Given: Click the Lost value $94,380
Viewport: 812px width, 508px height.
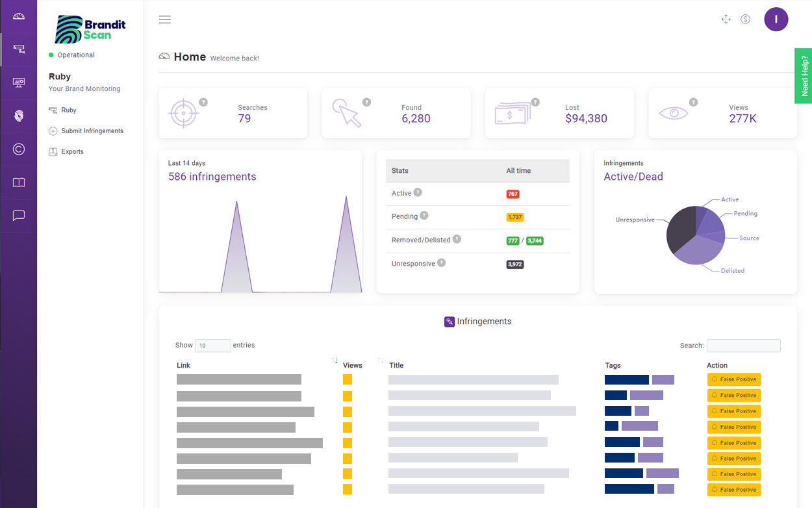Looking at the screenshot, I should [x=586, y=119].
